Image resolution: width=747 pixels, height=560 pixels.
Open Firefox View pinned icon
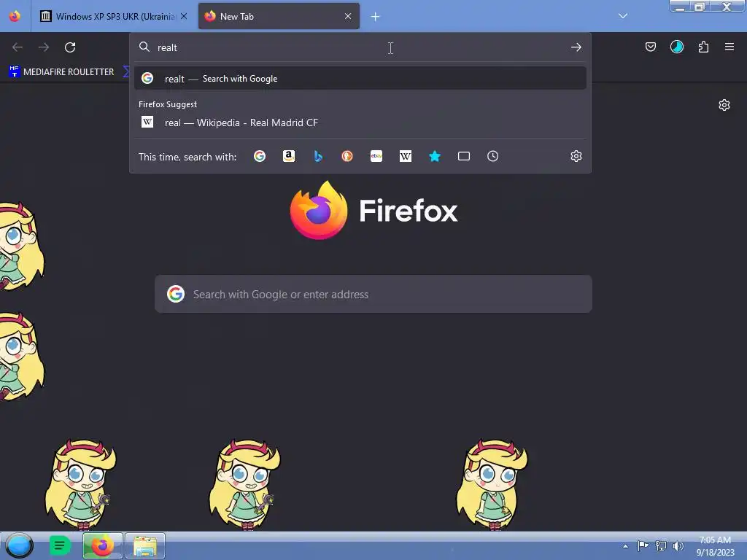pyautogui.click(x=15, y=16)
